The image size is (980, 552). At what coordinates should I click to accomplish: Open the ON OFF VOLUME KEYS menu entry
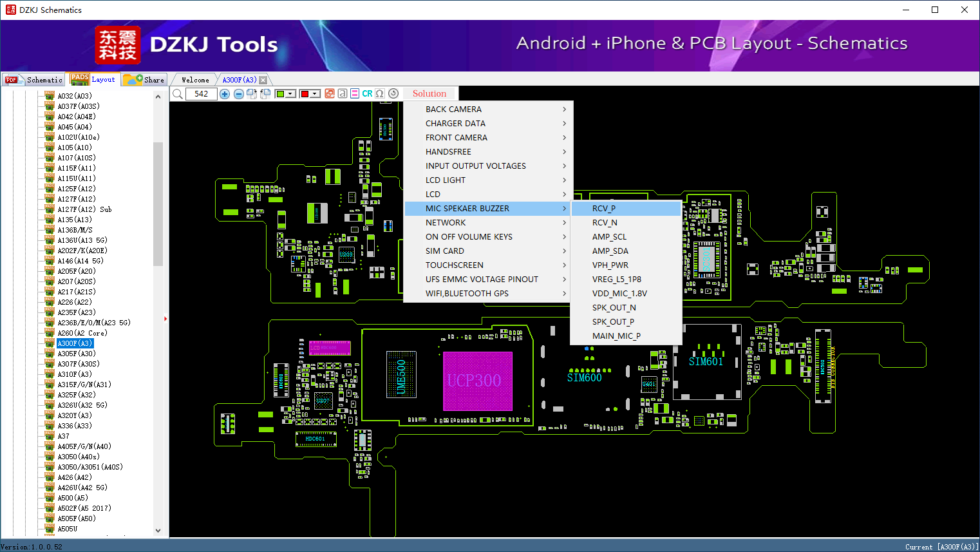pos(487,237)
